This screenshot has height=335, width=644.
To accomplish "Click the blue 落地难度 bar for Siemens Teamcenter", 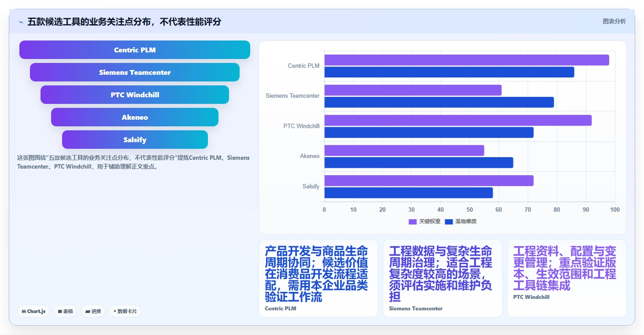I will pos(439,102).
